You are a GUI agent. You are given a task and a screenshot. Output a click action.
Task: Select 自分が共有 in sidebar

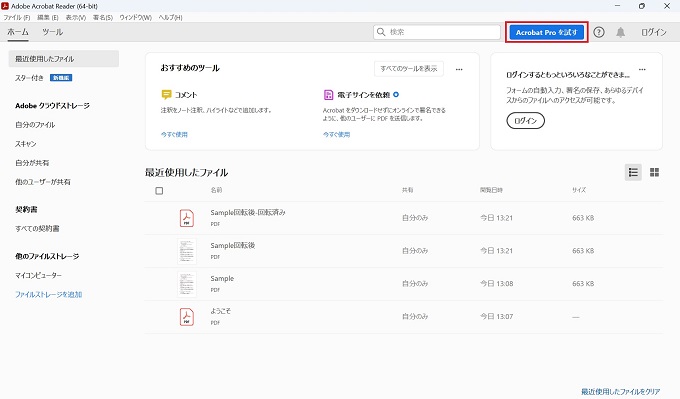tap(32, 163)
